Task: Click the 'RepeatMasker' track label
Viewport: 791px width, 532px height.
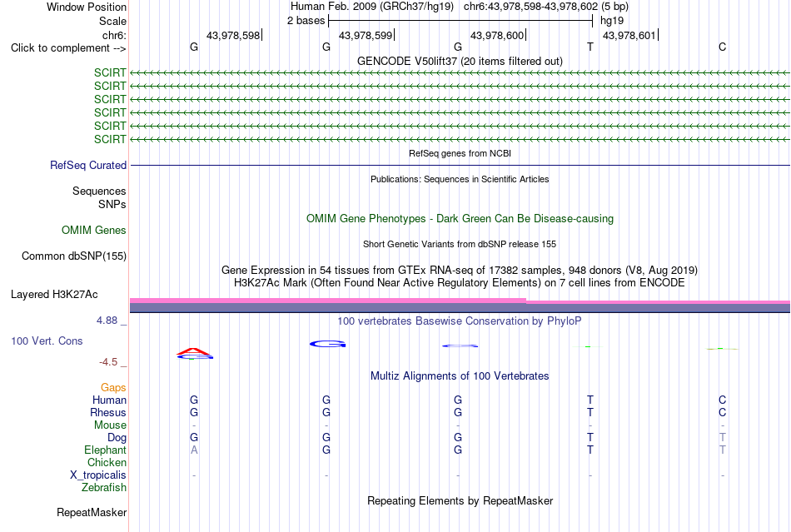Action: tap(92, 513)
